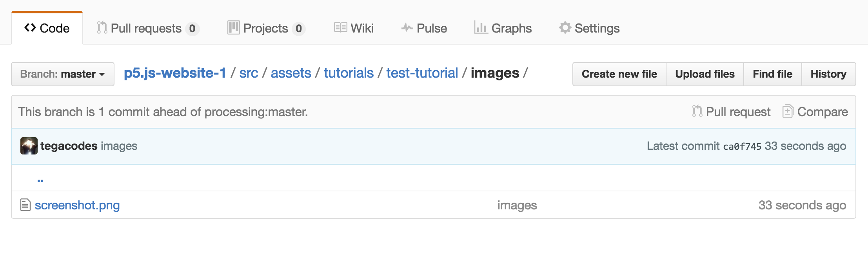Open the screenshot.png file
The image size is (868, 258).
[77, 205]
